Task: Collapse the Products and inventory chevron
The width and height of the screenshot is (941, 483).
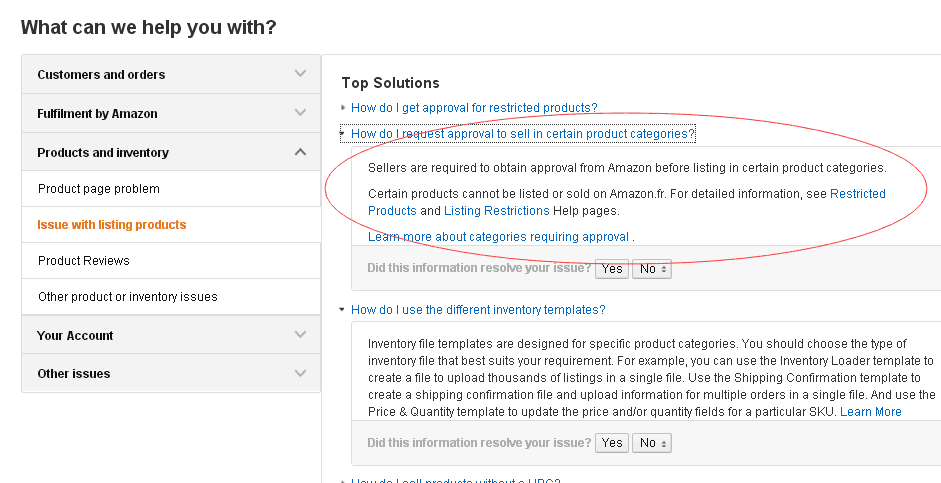Action: tap(300, 152)
